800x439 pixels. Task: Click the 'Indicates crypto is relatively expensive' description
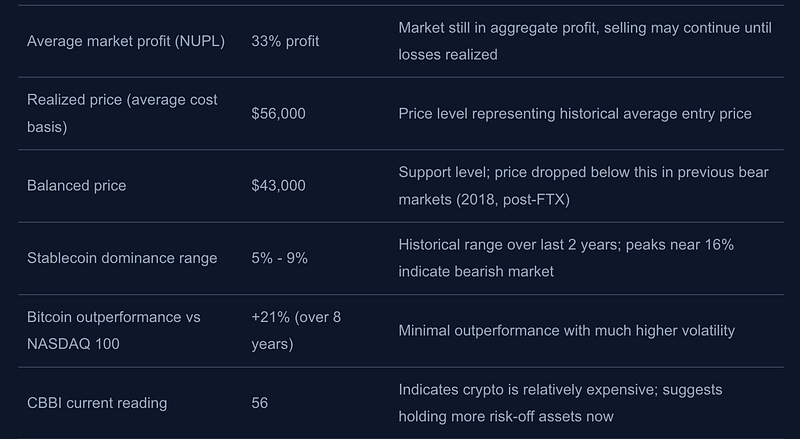pyautogui.click(x=560, y=388)
